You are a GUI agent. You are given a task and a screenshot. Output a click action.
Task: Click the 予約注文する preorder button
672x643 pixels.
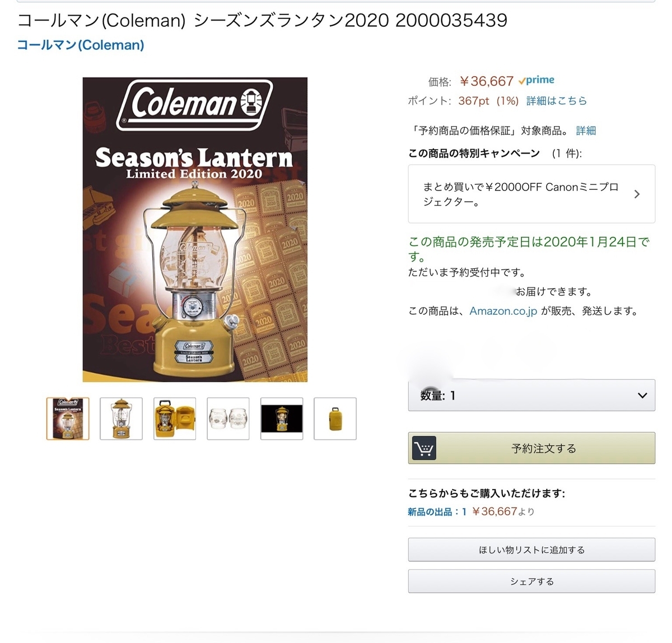(531, 448)
